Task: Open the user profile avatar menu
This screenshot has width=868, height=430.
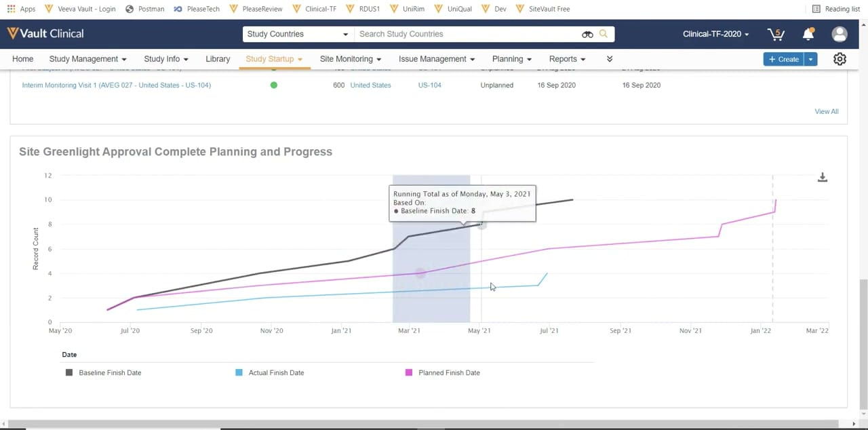Action: pos(840,34)
